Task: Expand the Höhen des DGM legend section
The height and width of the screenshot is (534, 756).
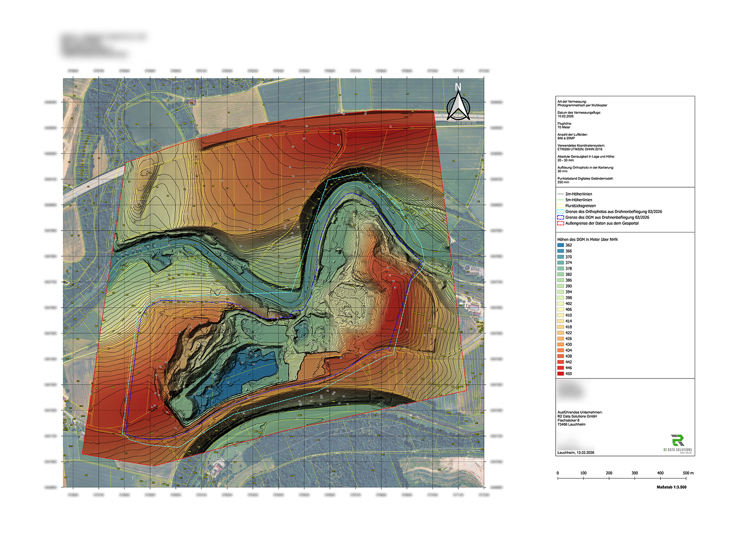Action: (587, 239)
